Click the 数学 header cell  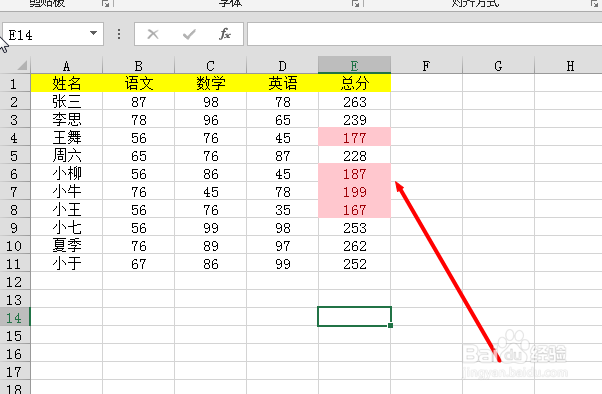coord(210,83)
